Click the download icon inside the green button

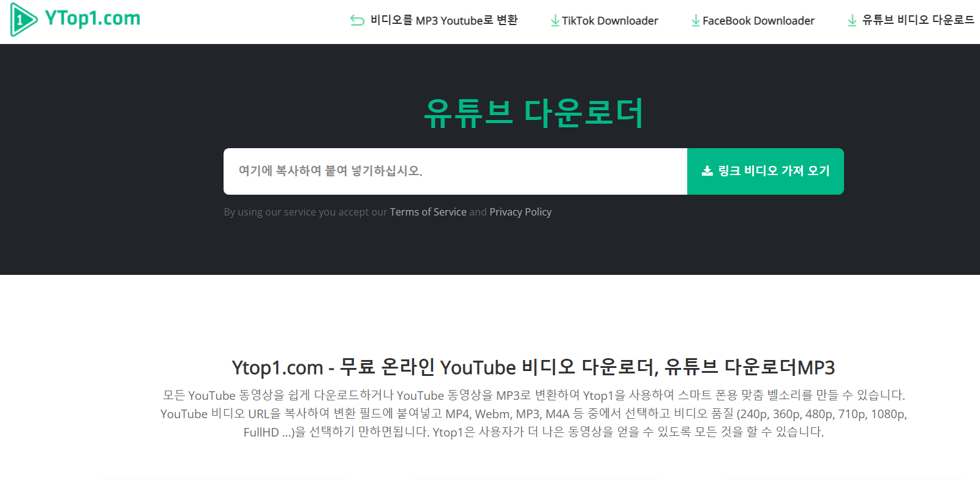click(707, 171)
